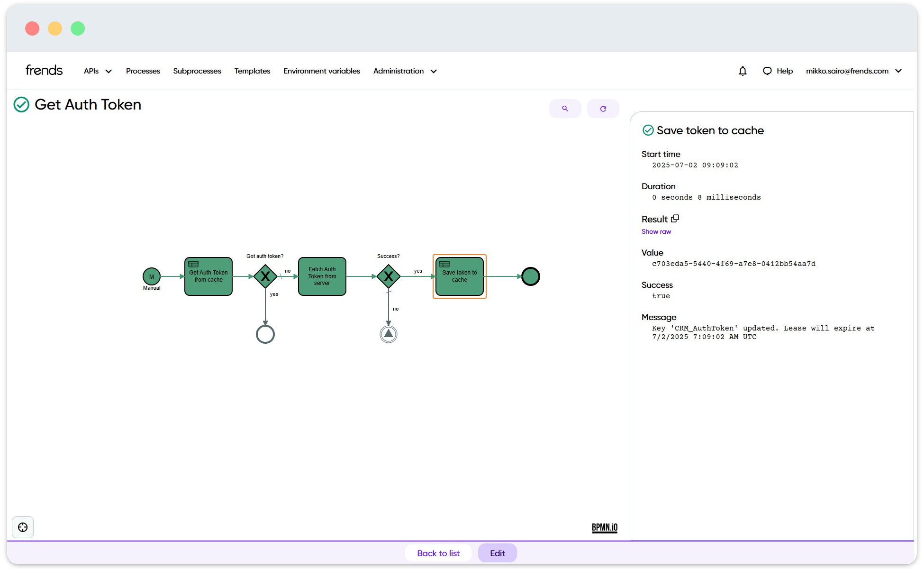Image resolution: width=924 pixels, height=569 pixels.
Task: Click the checkmark beside Save token to cache
Action: pyautogui.click(x=648, y=130)
